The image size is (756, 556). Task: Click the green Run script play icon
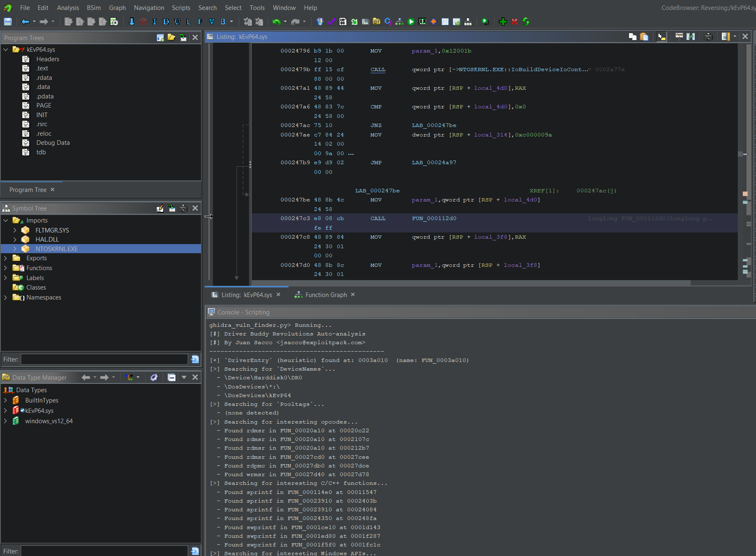pos(411,22)
